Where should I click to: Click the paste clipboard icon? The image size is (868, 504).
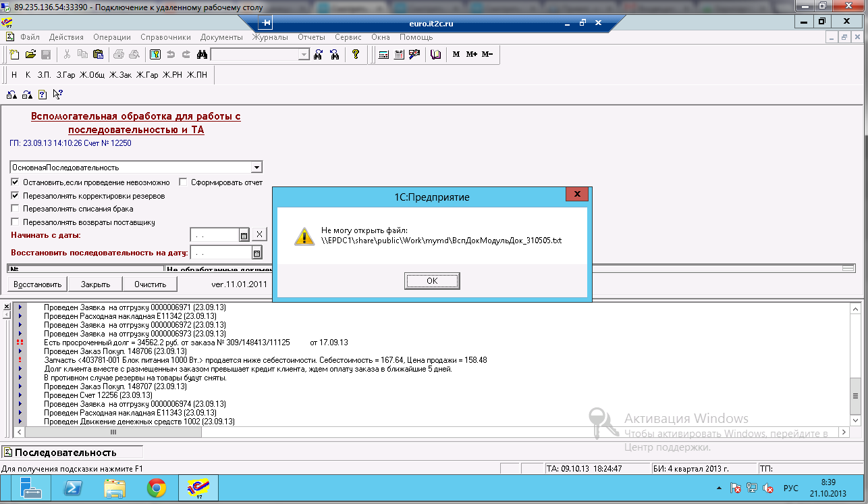point(98,55)
